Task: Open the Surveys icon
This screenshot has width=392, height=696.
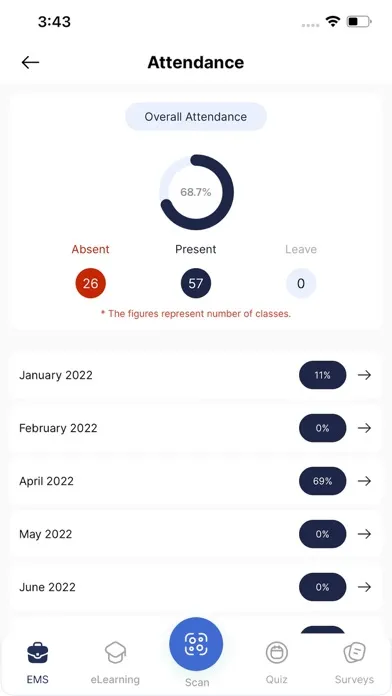Action: (354, 653)
